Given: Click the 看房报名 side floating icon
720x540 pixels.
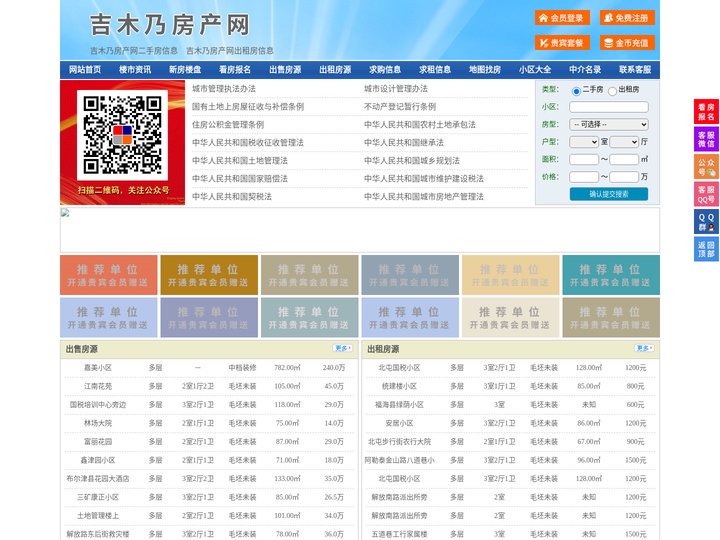Looking at the screenshot, I should tap(706, 112).
